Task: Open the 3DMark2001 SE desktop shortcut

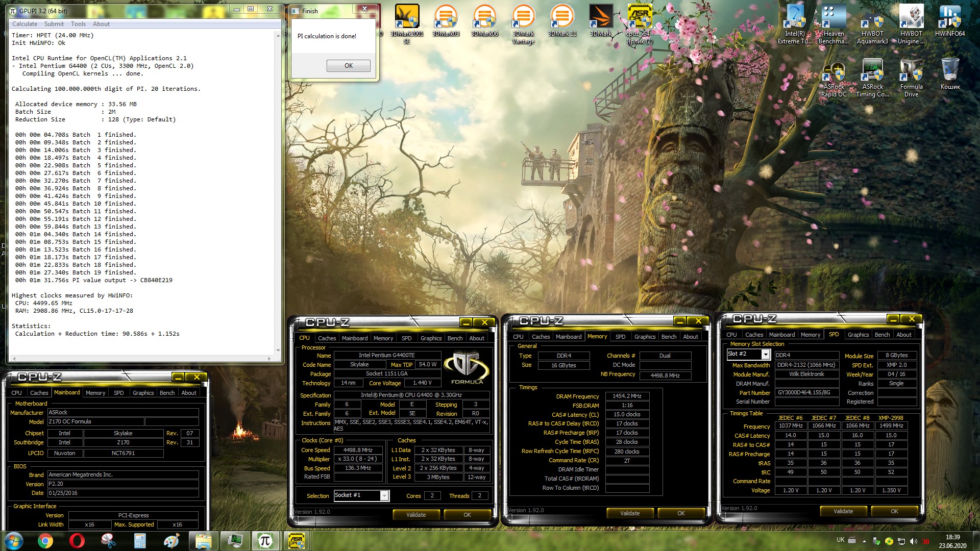Action: click(407, 23)
